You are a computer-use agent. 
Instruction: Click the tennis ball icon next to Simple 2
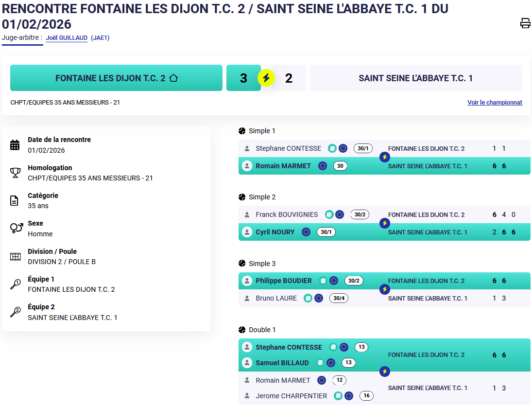coord(242,197)
